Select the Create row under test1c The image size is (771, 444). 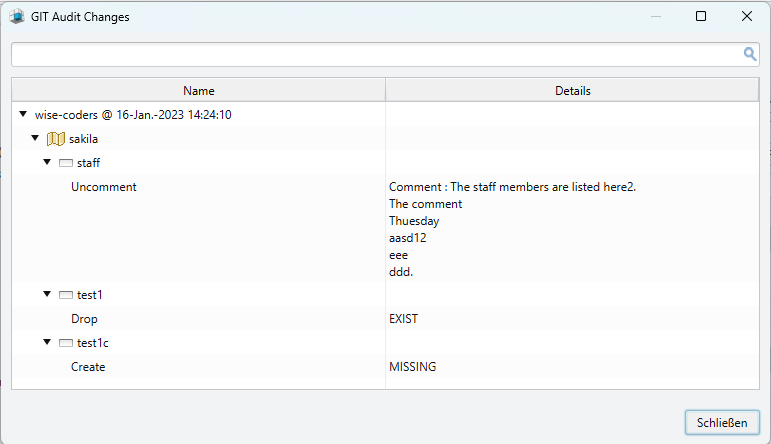(x=386, y=367)
